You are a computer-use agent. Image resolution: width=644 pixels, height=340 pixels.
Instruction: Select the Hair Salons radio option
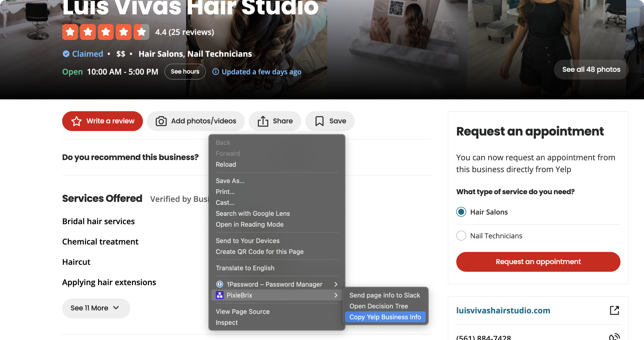(461, 212)
